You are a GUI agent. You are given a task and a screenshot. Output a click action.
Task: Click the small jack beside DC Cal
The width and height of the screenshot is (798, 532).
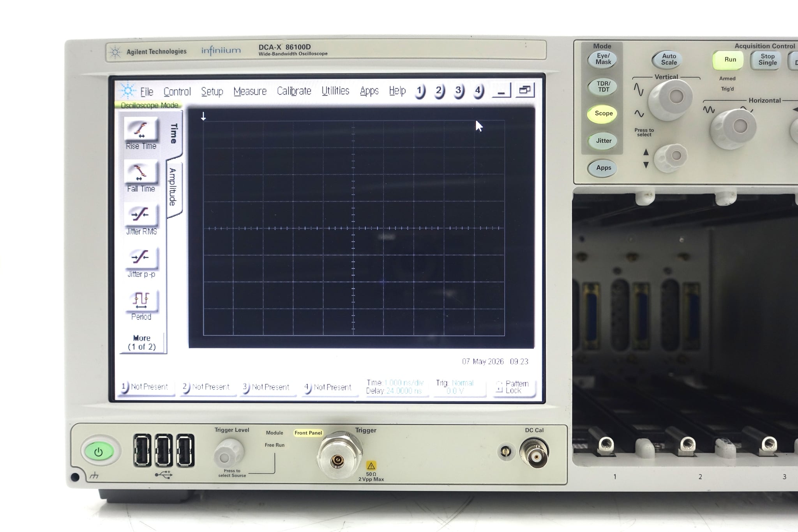[x=505, y=452]
